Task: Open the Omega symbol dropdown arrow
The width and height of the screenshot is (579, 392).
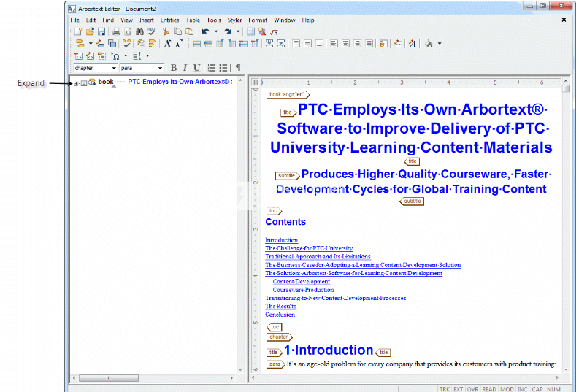Action: [x=126, y=56]
